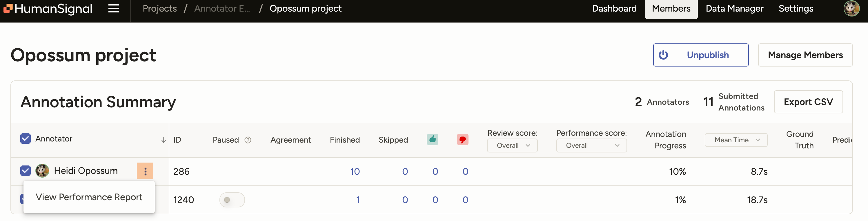Toggle the Paused switch for ID 1240
This screenshot has height=221, width=868.
pos(232,200)
